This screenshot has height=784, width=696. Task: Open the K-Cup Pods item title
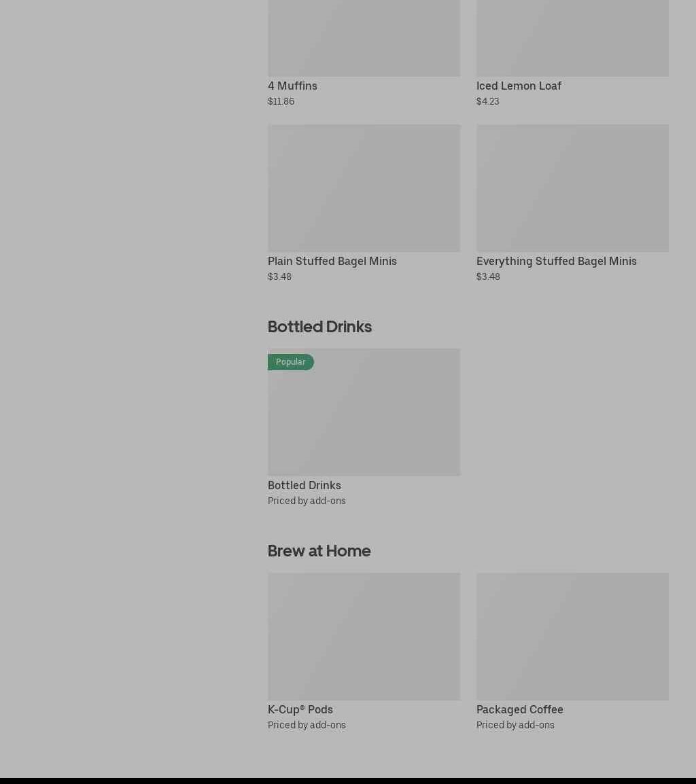(300, 709)
